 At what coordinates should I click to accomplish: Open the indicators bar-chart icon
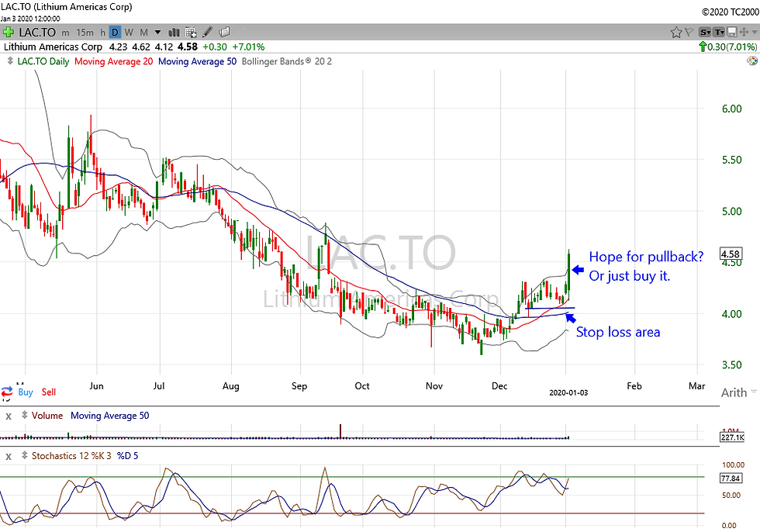174,33
